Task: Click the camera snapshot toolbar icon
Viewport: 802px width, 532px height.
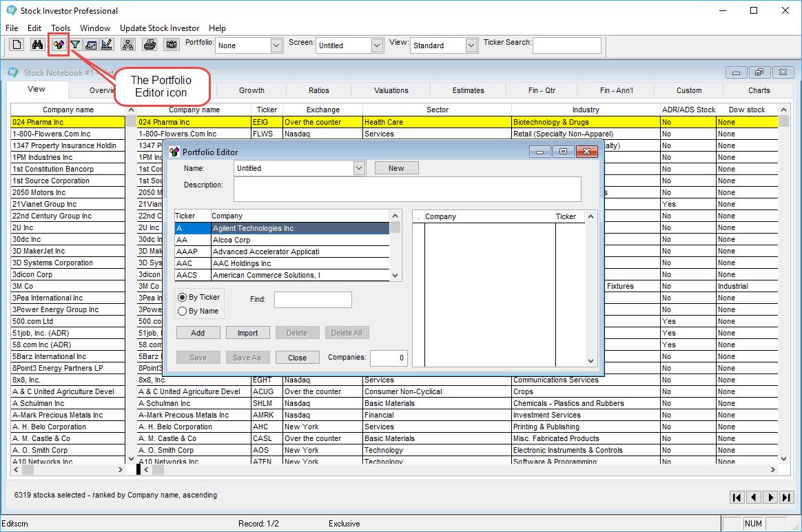Action: point(172,45)
